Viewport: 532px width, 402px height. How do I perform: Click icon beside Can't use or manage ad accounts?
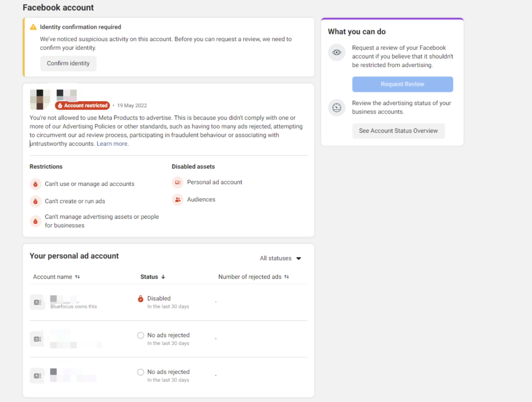pos(35,184)
